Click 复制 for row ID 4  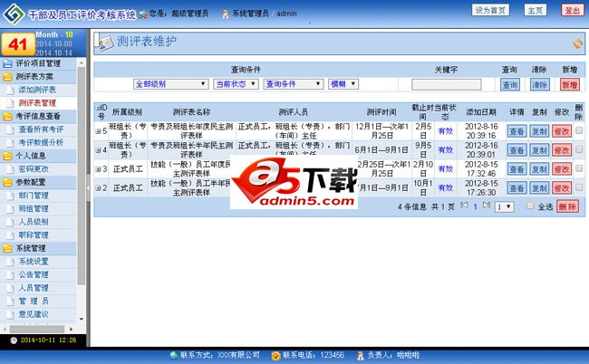[539, 150]
